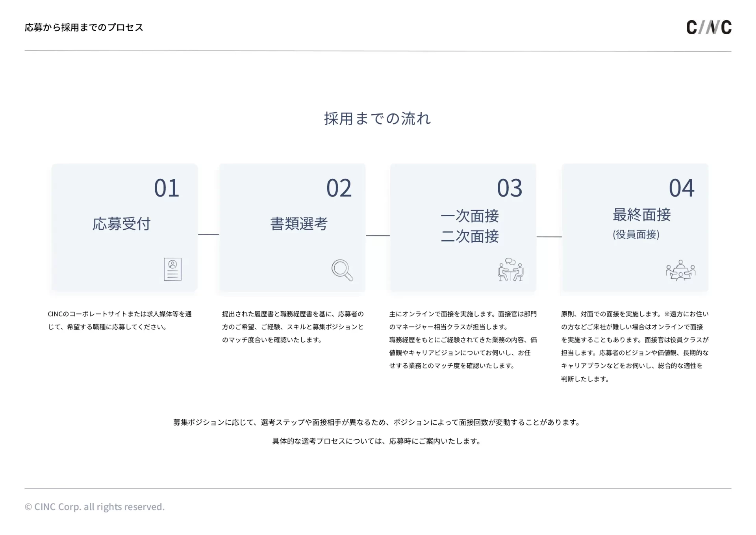Click the connector line between cards 03 and 04
Viewport: 756px width, 535px height.
[x=549, y=236]
